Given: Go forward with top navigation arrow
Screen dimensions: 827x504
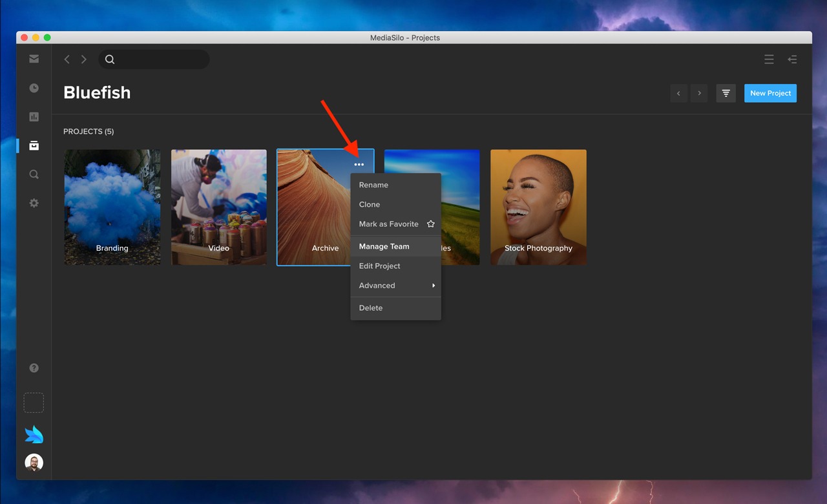Looking at the screenshot, I should (x=84, y=59).
